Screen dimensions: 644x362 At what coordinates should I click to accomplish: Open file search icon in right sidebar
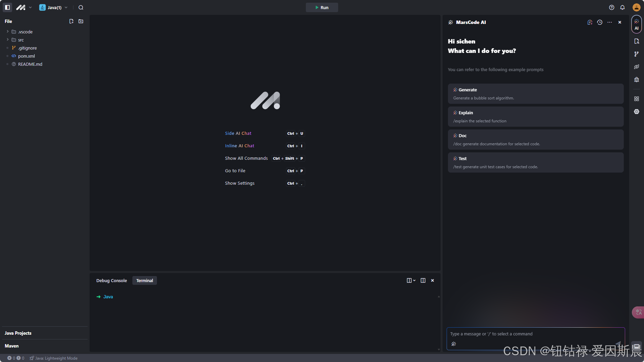(x=636, y=41)
